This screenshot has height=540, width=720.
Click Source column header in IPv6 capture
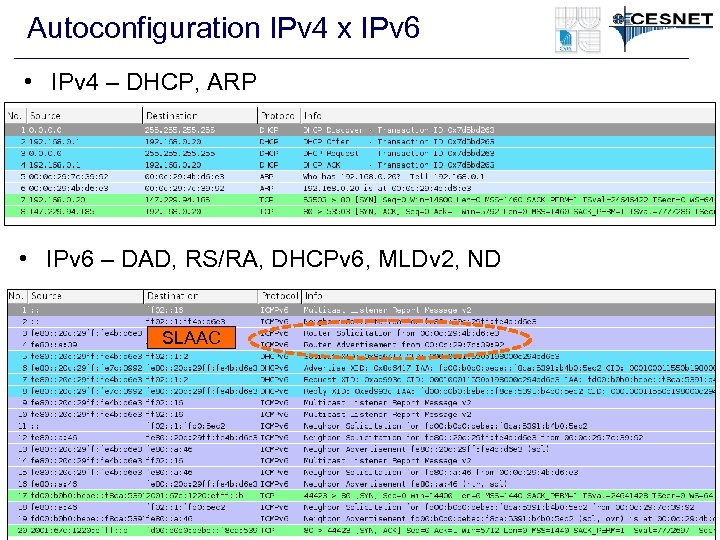click(86, 296)
